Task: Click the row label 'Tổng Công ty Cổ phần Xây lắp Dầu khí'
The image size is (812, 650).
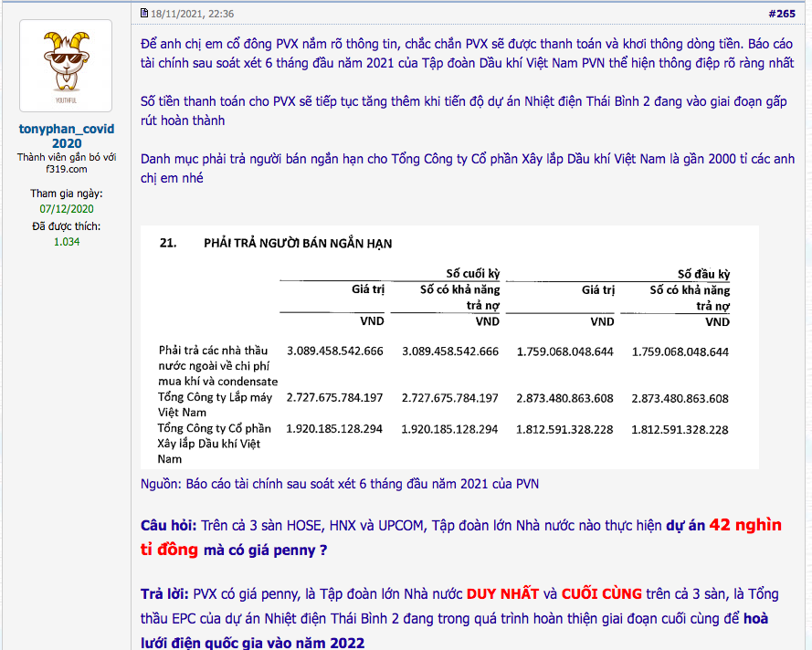Action: (215, 444)
